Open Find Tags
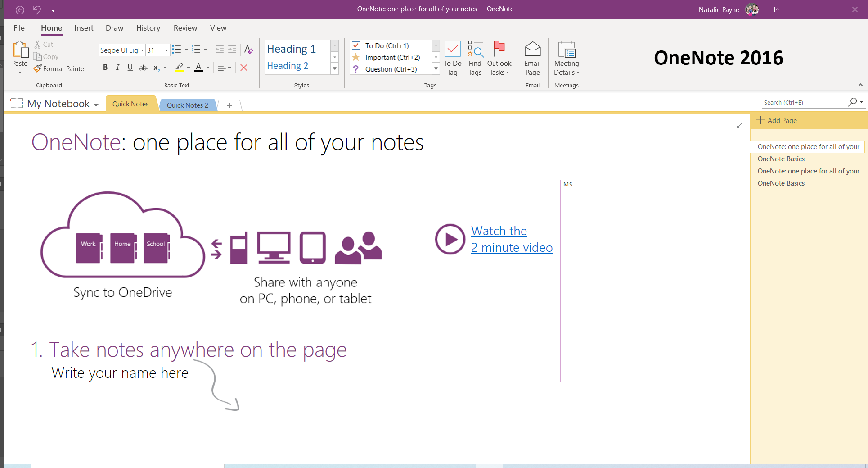The height and width of the screenshot is (468, 868). tap(475, 58)
